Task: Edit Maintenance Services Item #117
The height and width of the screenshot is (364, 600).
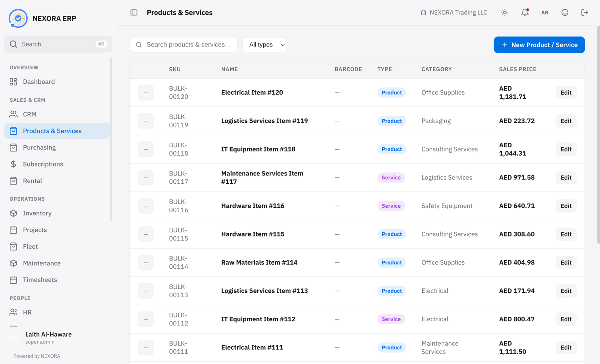Action: coord(566,178)
